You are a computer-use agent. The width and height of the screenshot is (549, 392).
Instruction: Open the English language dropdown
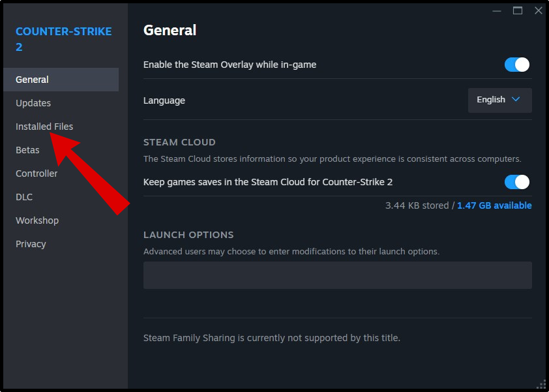[x=499, y=100]
